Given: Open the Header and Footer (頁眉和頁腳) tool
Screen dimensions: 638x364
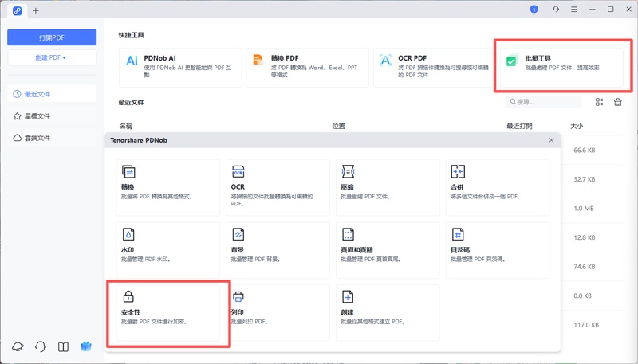Looking at the screenshot, I should (x=388, y=249).
